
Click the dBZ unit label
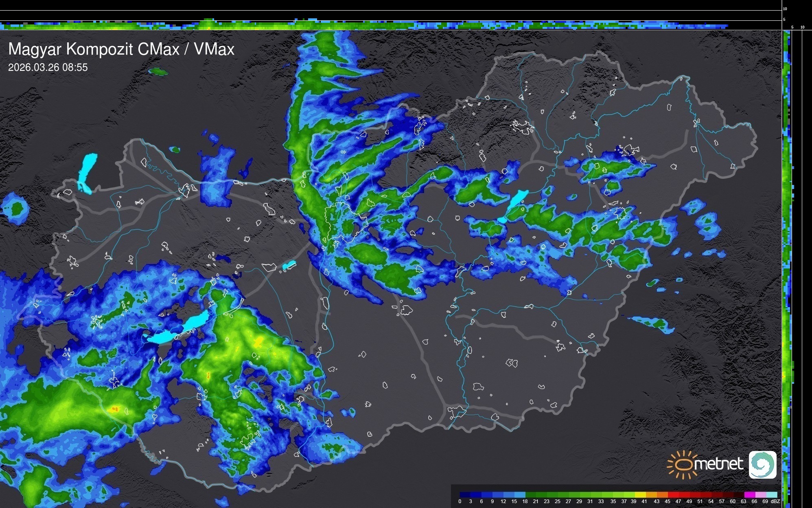[775, 501]
